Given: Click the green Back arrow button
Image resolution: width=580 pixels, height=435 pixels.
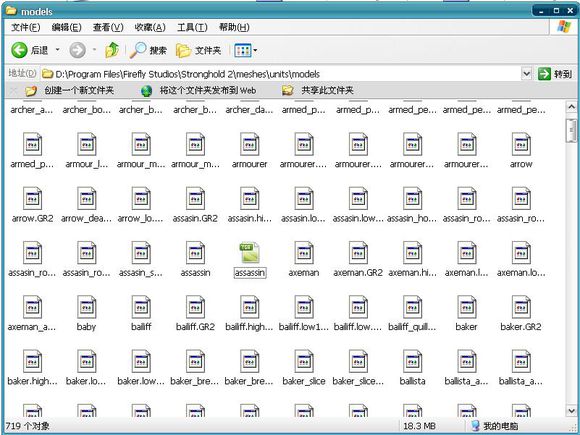Looking at the screenshot, I should pyautogui.click(x=19, y=50).
